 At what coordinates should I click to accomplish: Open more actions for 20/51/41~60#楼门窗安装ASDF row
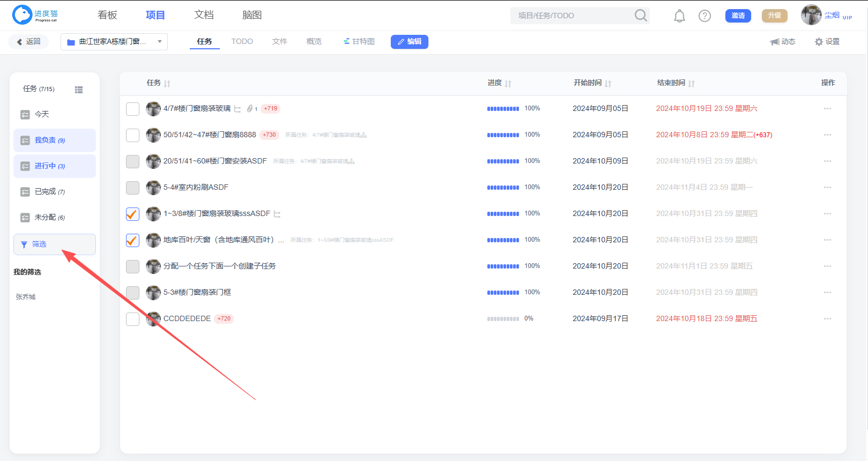coord(827,161)
